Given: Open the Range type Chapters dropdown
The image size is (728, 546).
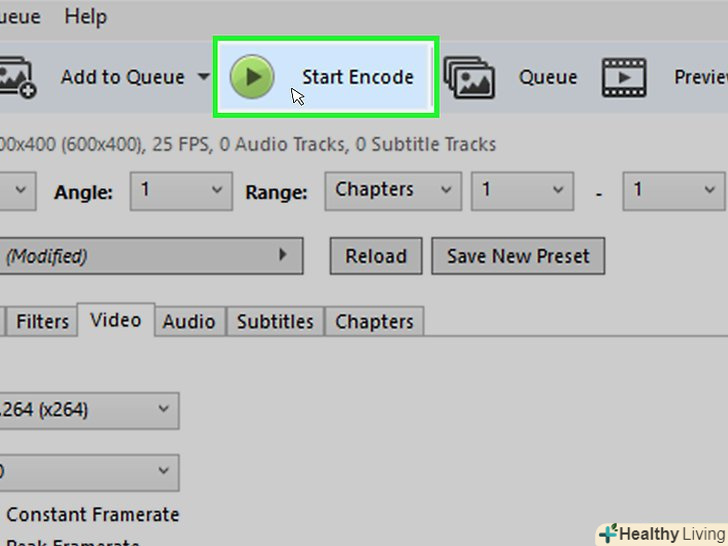Looking at the screenshot, I should click(393, 191).
